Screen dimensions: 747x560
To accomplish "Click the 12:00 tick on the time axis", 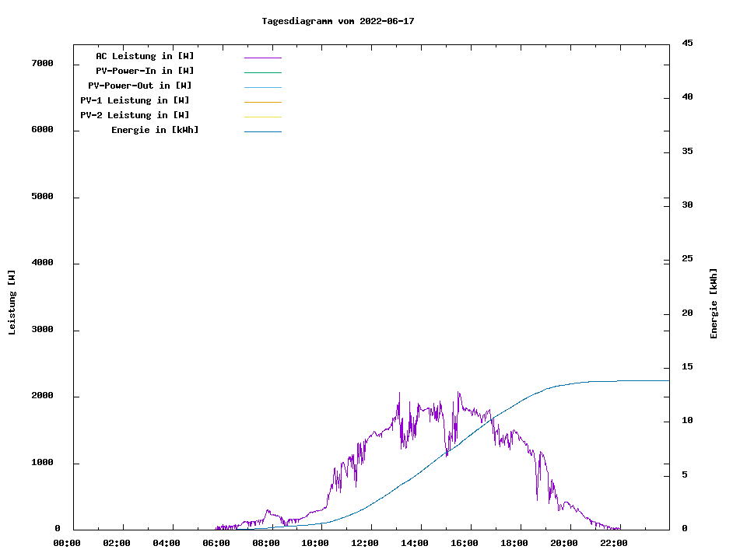I will (365, 543).
